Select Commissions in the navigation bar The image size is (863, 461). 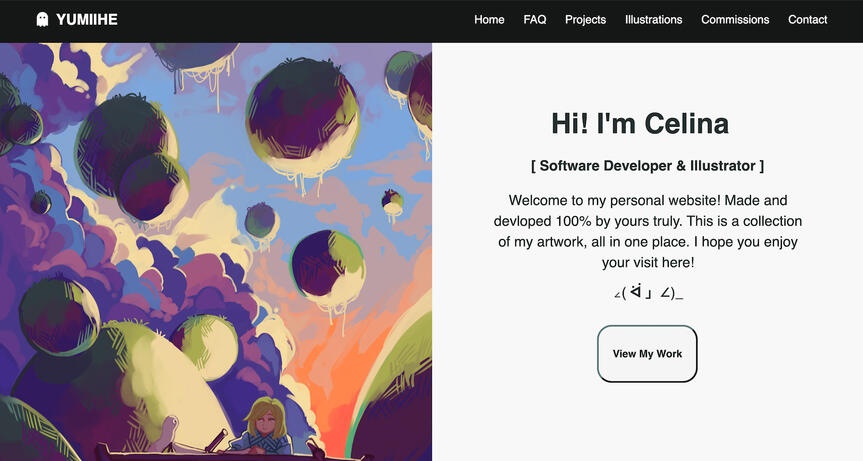tap(735, 20)
